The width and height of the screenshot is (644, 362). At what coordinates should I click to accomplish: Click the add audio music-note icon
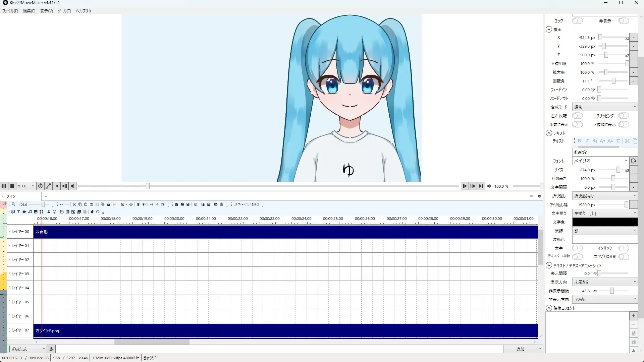[30, 212]
